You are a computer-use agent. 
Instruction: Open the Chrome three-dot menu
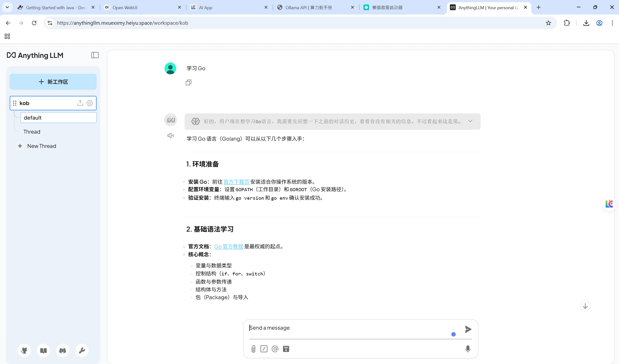point(612,23)
